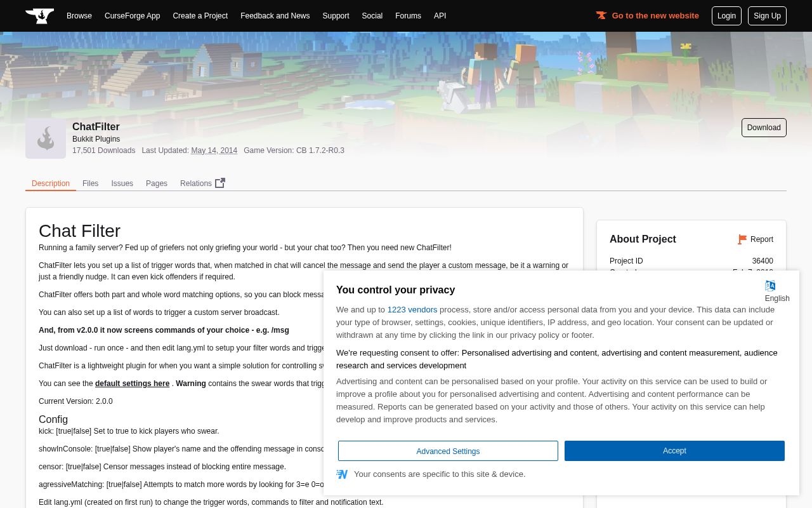Open the 1223 vendors link
The height and width of the screenshot is (508, 812).
(x=412, y=310)
